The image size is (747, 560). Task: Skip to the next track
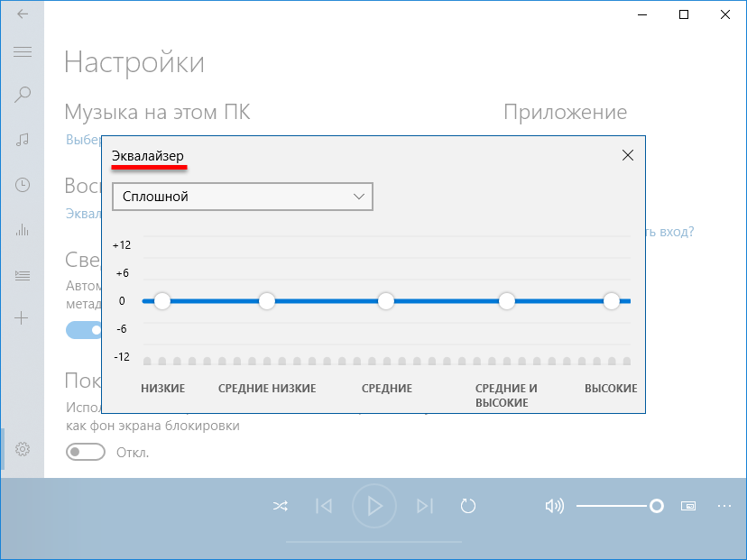(x=425, y=506)
